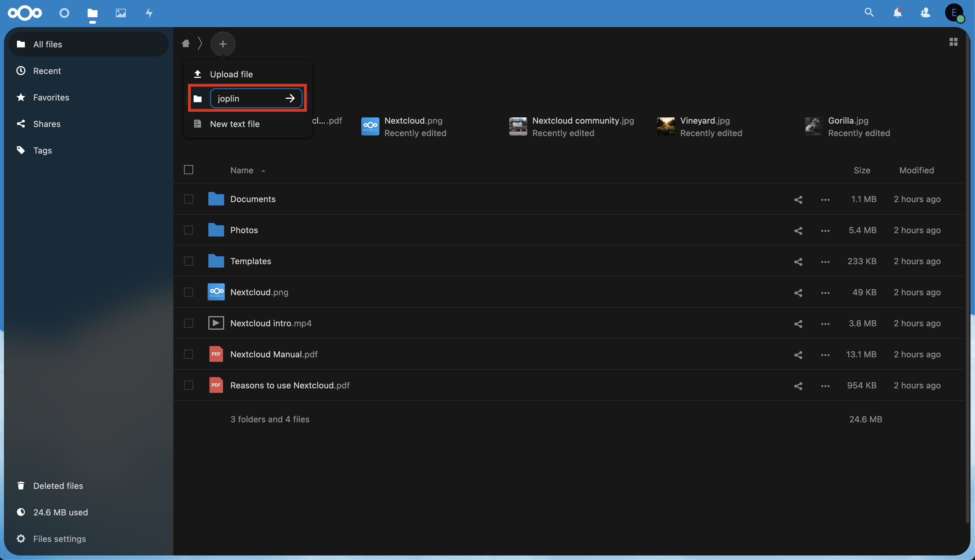Viewport: 975px width, 560px height.
Task: Open the new item plus dropdown menu
Action: click(x=222, y=43)
